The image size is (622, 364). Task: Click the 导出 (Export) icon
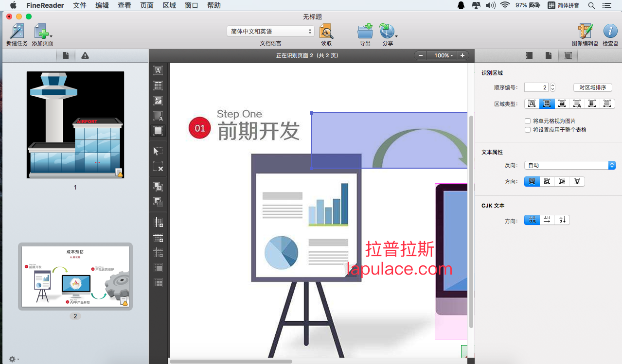[x=365, y=32]
